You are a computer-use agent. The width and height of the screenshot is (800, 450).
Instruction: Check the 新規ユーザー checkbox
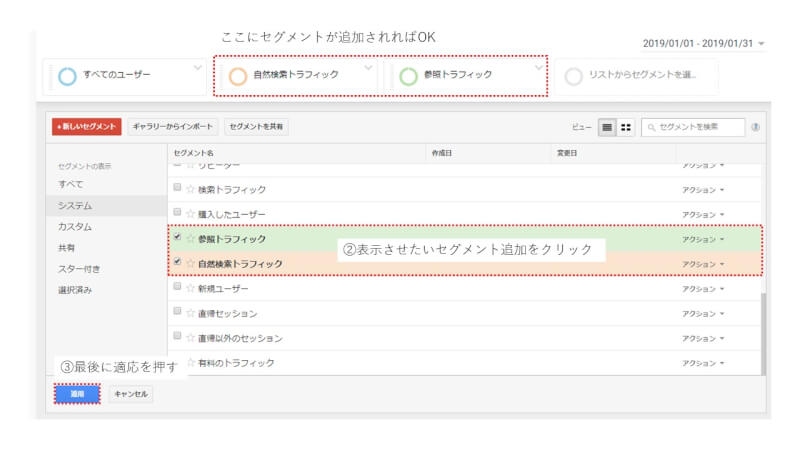point(177,286)
